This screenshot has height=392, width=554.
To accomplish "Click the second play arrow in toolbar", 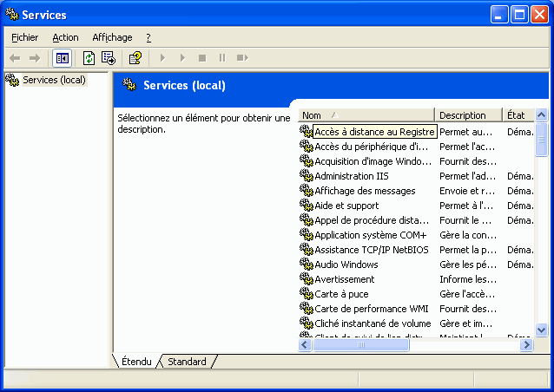I will click(182, 58).
